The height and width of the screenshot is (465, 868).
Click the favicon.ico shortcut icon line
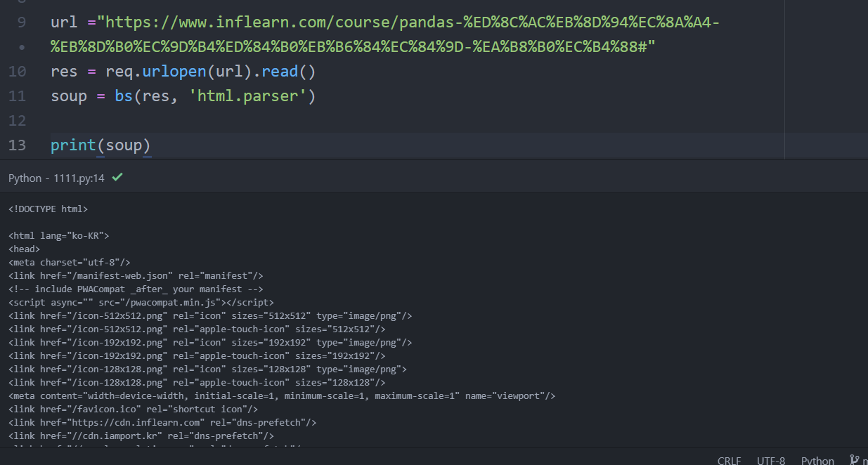133,409
